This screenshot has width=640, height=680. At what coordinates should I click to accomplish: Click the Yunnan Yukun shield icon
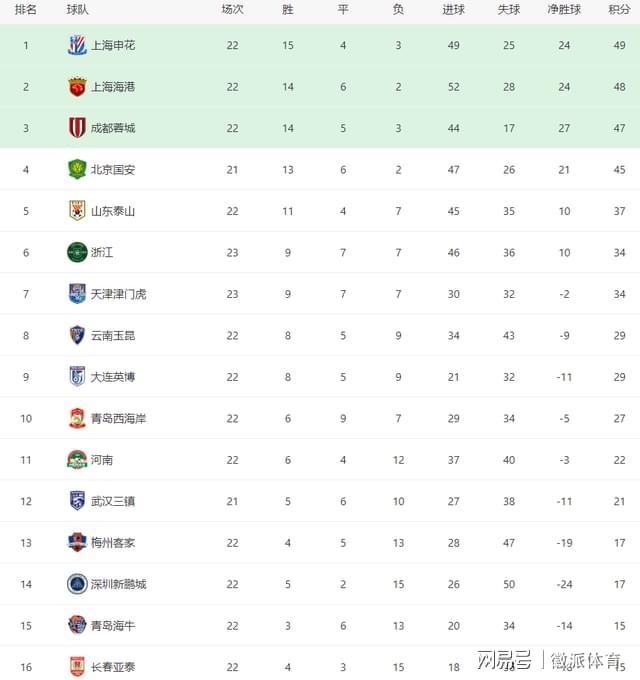coord(77,335)
